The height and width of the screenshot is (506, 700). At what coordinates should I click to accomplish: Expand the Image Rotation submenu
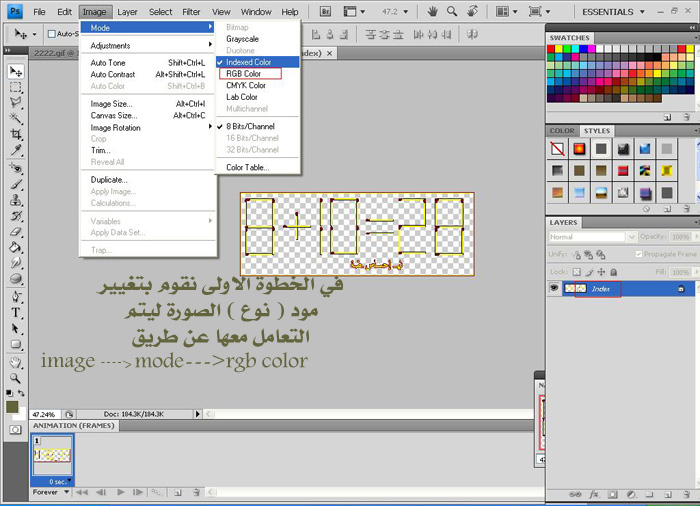point(149,128)
